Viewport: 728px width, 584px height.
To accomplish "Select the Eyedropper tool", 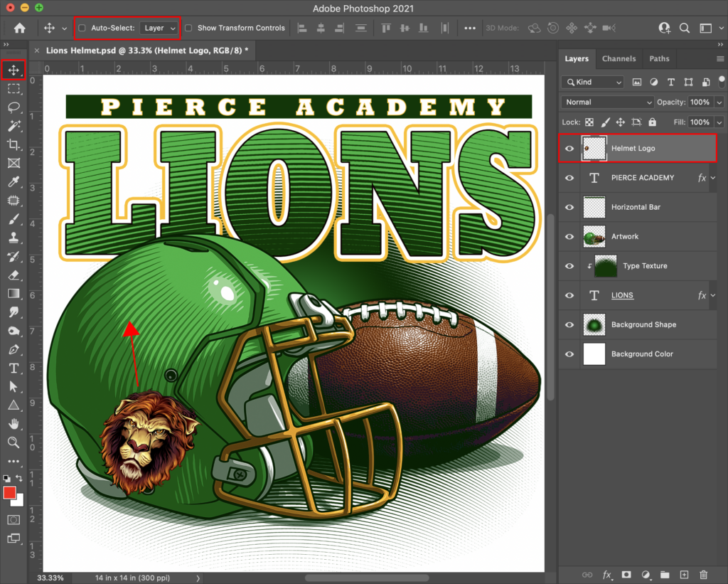I will [x=15, y=181].
